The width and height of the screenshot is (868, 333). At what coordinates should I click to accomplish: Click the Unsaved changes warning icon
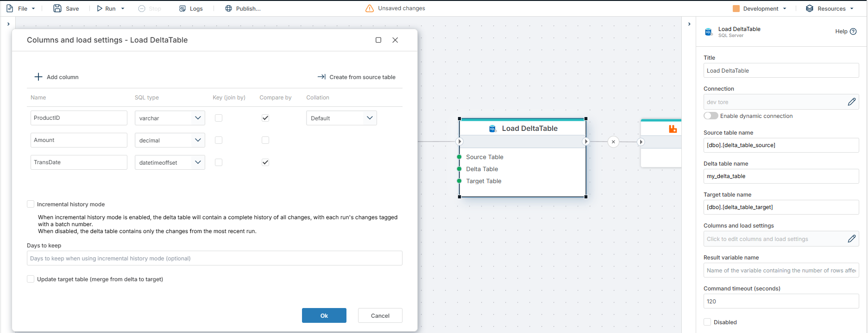pyautogui.click(x=370, y=8)
